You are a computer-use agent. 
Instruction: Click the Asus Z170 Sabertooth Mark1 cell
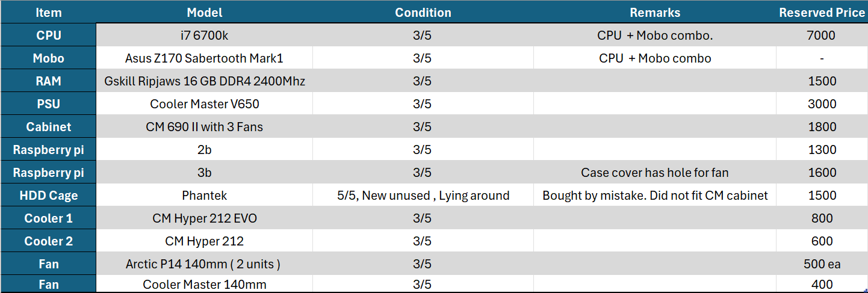205,58
